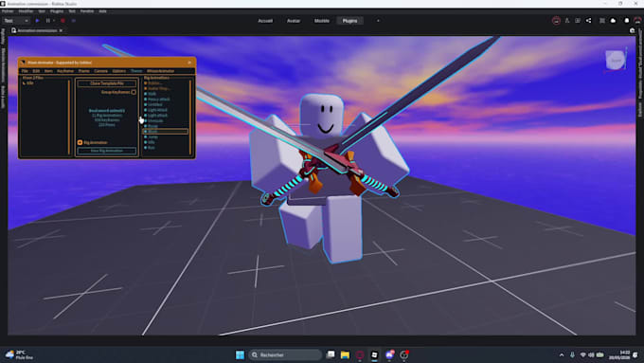This screenshot has height=363, width=644.
Task: Open the Test mode dropdown
Action: [x=16, y=21]
